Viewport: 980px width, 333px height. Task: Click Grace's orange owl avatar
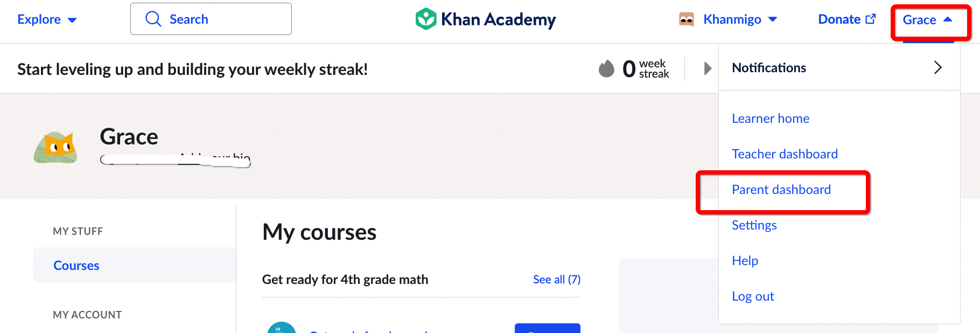click(55, 147)
